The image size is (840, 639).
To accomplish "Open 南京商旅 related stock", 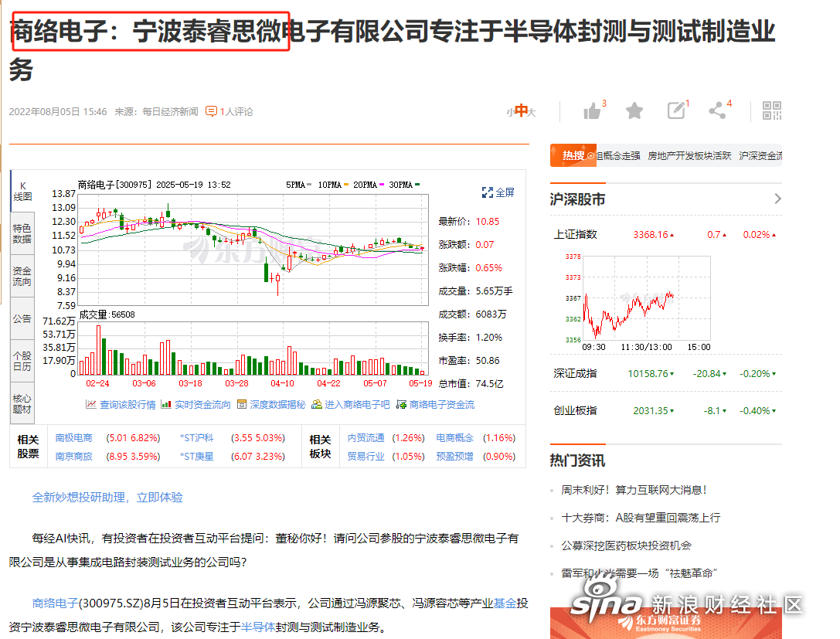I will [x=74, y=457].
